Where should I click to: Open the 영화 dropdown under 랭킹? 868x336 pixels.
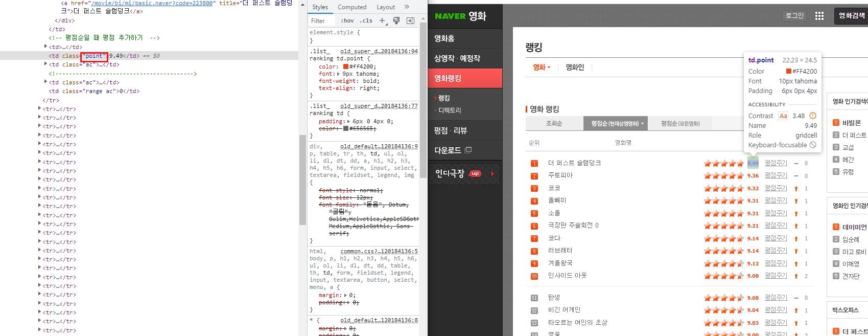click(542, 67)
